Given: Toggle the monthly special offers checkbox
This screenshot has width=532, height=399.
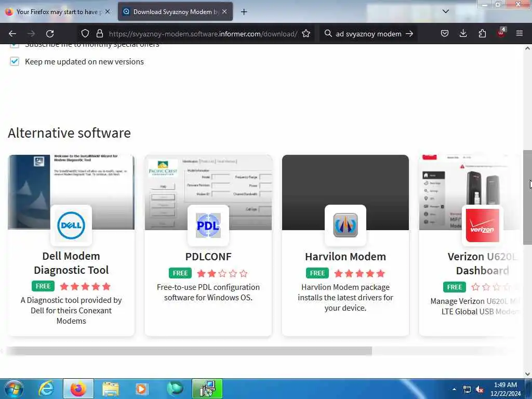Looking at the screenshot, I should click(x=14, y=45).
